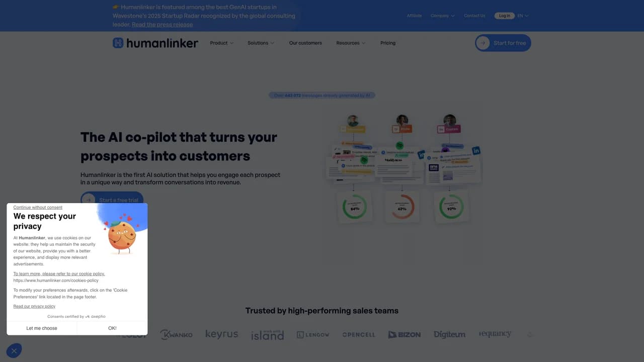Screen dimensions: 644x362
Task: Click the Digiteum customer logo
Action: pyautogui.click(x=450, y=334)
